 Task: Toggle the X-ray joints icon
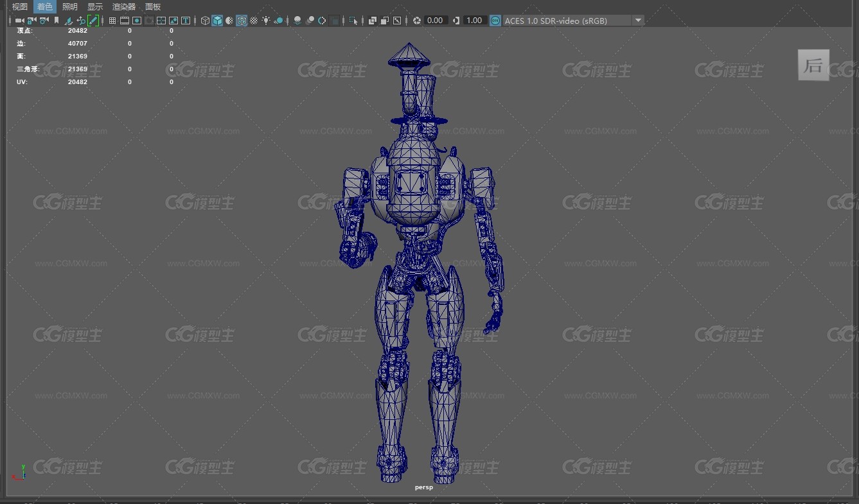coord(397,21)
